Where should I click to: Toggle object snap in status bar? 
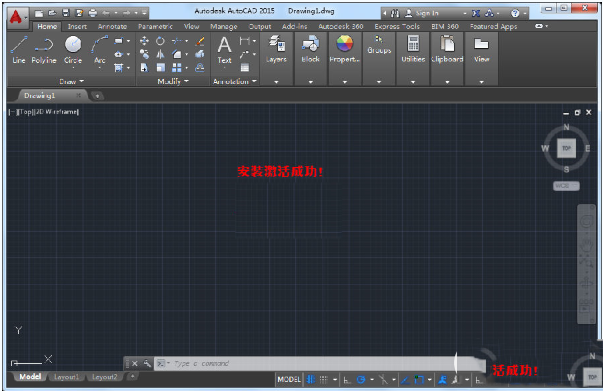(x=418, y=380)
